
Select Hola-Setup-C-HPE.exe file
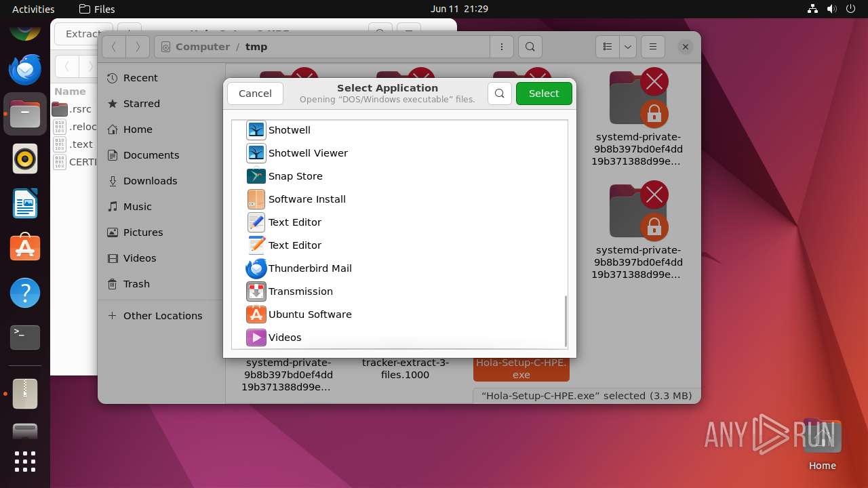521,369
